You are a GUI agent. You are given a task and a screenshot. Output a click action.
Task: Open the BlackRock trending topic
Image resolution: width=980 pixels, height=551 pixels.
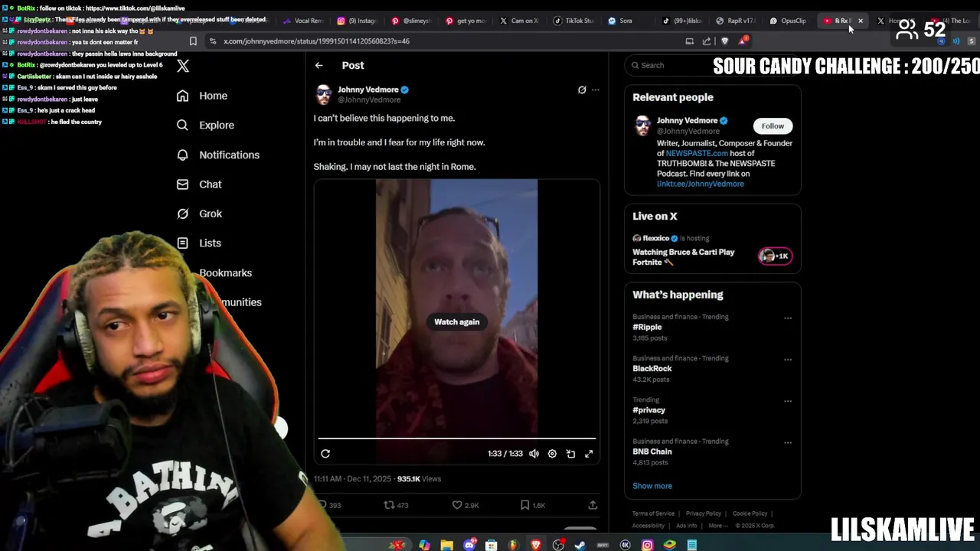coord(652,368)
